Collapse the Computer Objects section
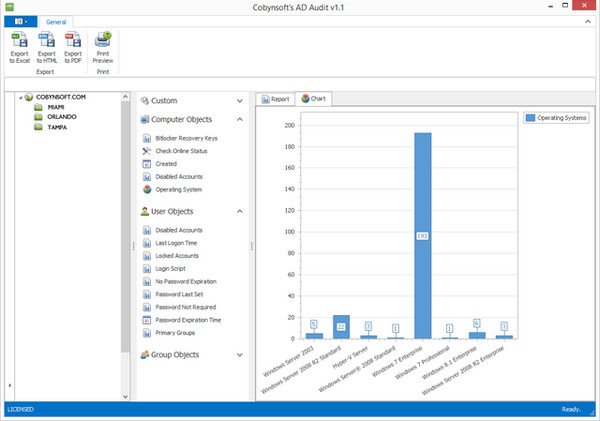The height and width of the screenshot is (421, 600). click(240, 119)
